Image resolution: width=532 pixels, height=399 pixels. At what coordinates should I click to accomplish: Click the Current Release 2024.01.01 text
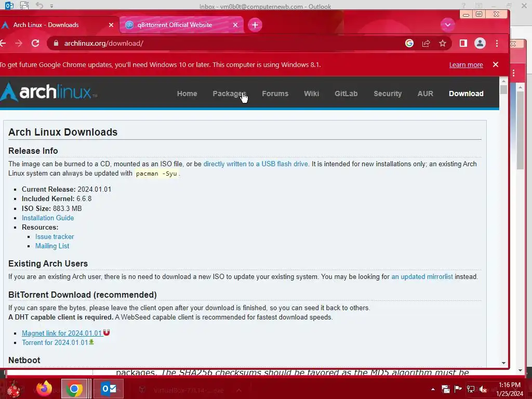click(x=66, y=189)
